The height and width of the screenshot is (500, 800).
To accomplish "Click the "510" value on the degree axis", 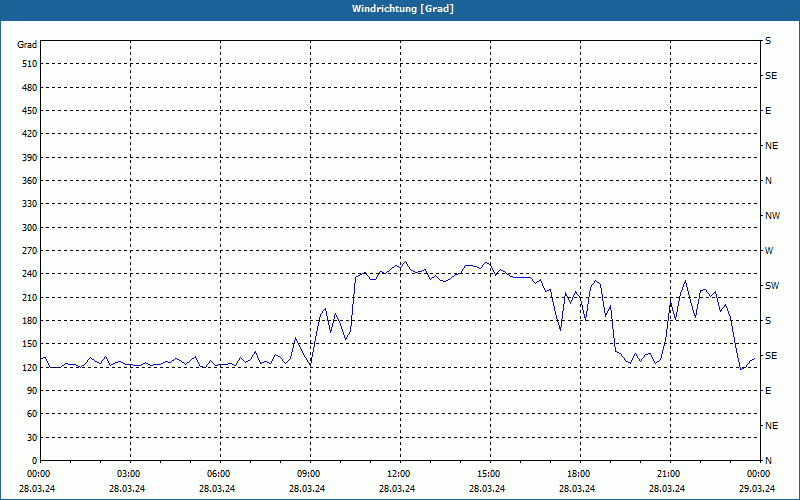I will pos(30,64).
